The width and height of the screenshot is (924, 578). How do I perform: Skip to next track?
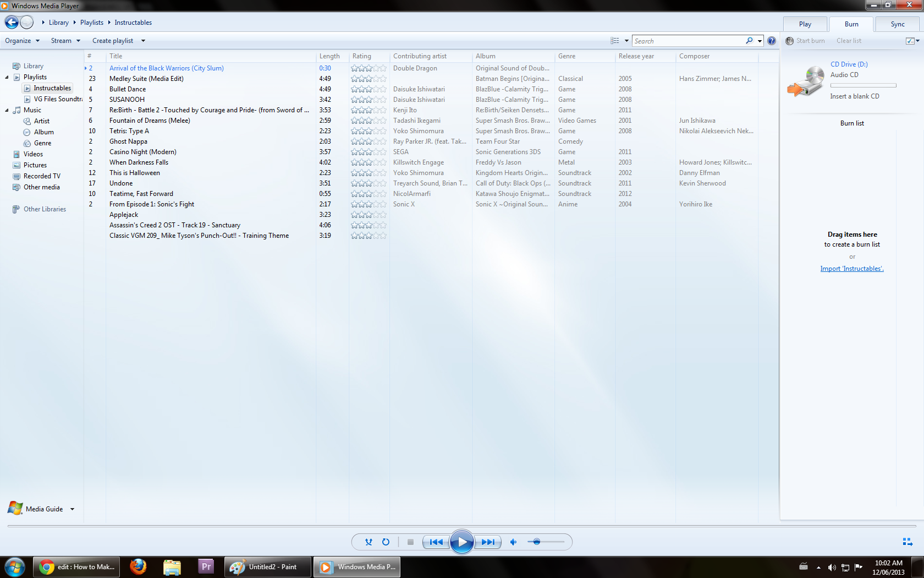point(488,542)
